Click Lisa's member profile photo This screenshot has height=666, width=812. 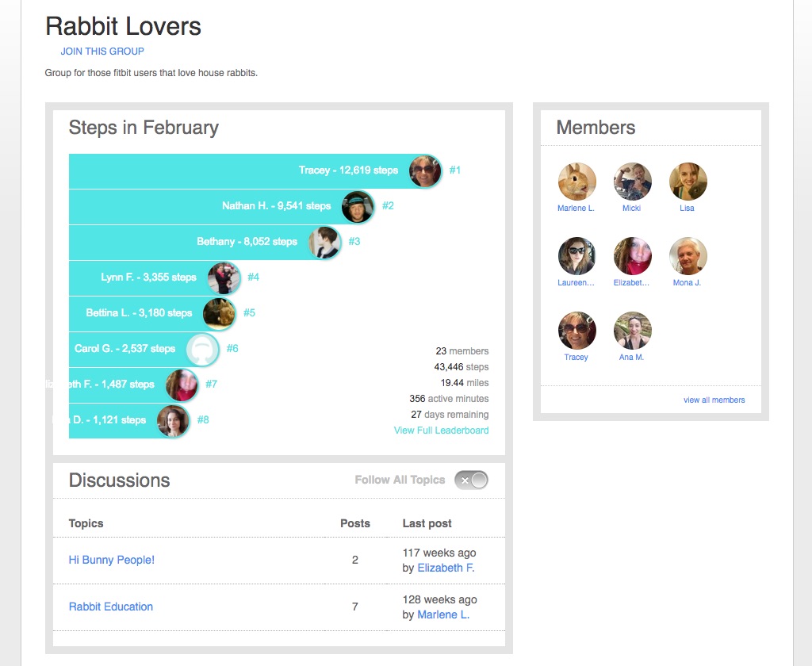click(688, 182)
